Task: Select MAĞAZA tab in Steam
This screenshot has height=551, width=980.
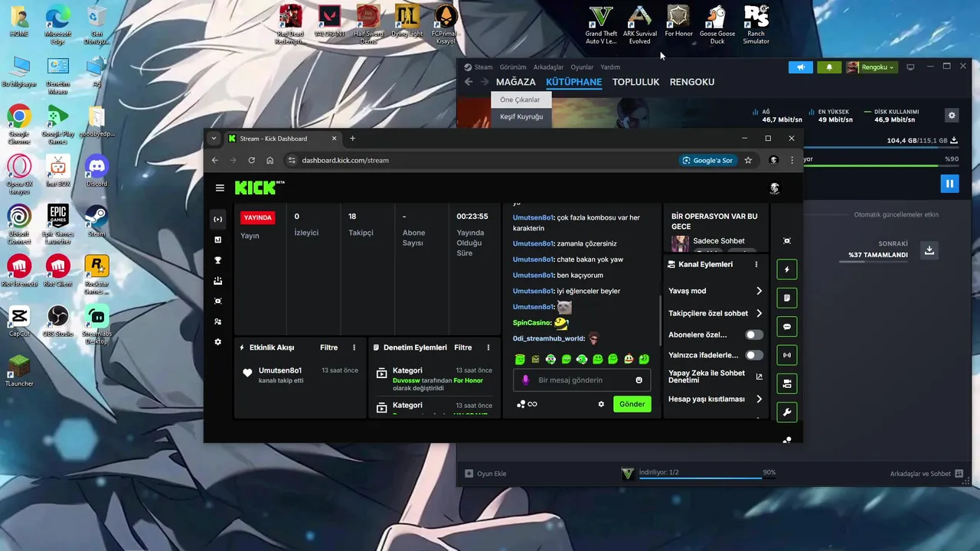Action: tap(516, 82)
